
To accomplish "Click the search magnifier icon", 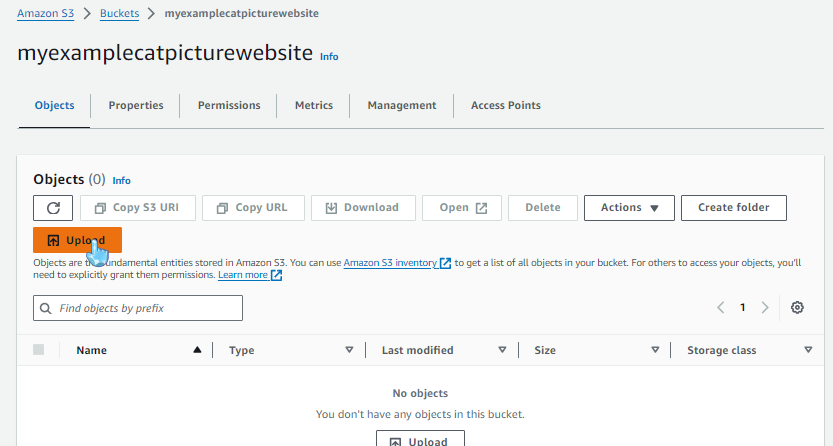I will [x=46, y=308].
